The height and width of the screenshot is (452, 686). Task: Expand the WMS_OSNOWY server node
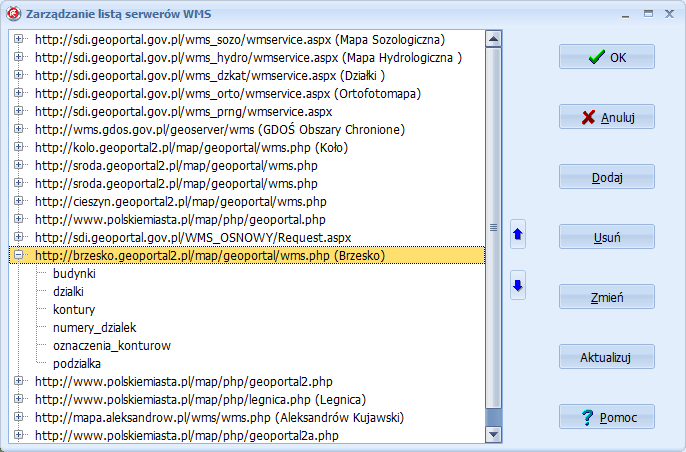(18, 237)
